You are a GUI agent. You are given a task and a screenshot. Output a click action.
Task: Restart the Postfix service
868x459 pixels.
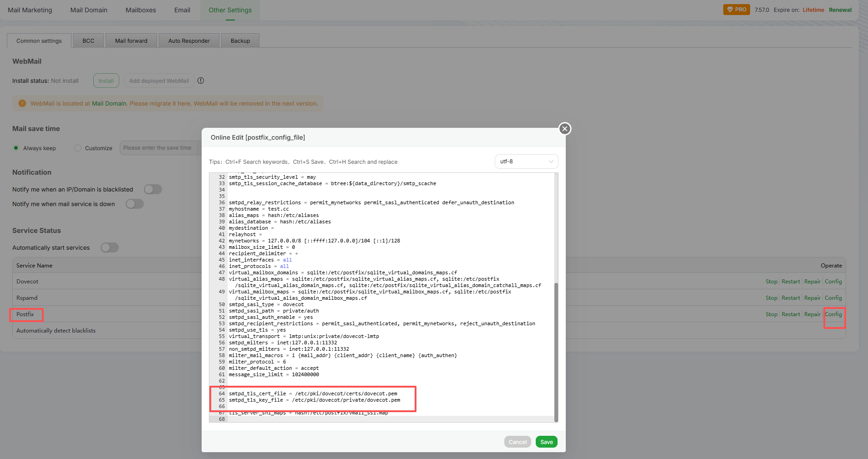(x=791, y=314)
